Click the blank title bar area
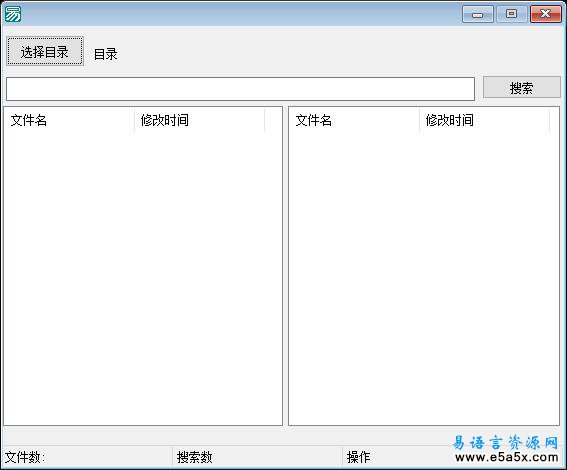567x470 pixels. click(x=240, y=14)
